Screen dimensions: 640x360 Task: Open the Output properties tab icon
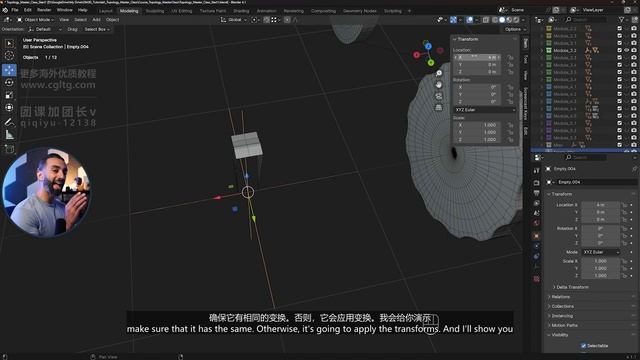pyautogui.click(x=536, y=193)
